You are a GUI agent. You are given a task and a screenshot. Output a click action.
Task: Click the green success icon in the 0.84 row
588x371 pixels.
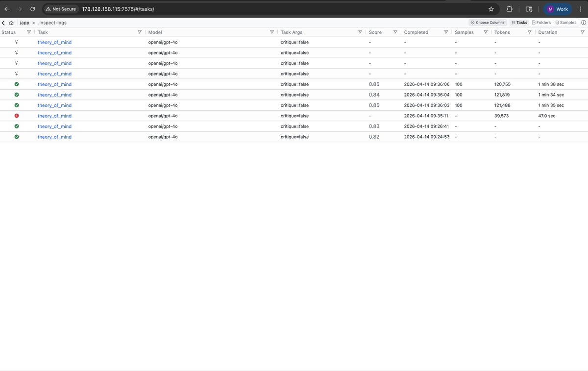(x=17, y=95)
